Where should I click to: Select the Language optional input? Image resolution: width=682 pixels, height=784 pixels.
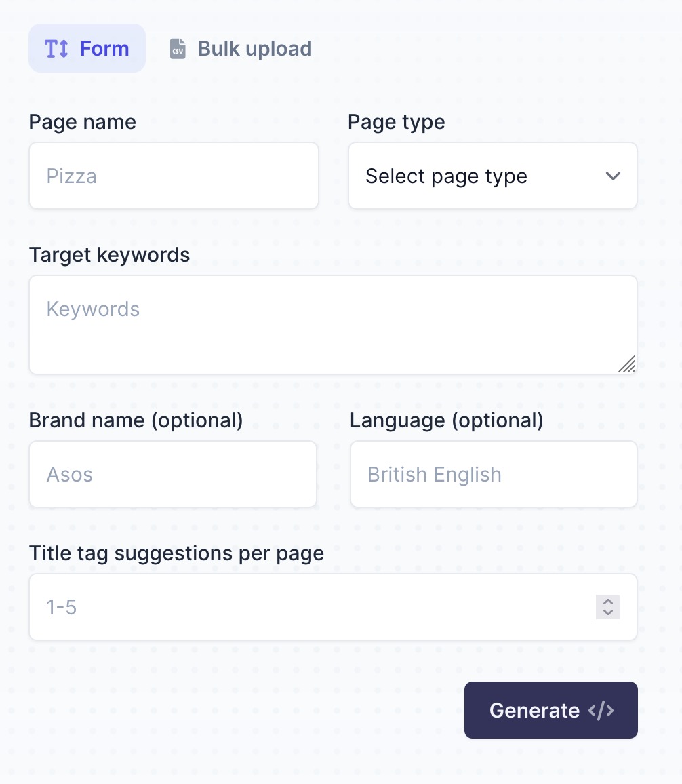493,473
